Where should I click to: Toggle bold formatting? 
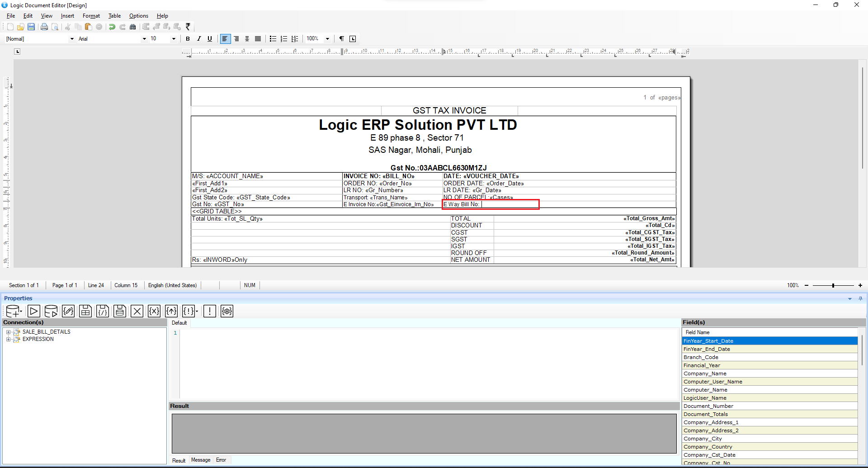[x=188, y=39]
